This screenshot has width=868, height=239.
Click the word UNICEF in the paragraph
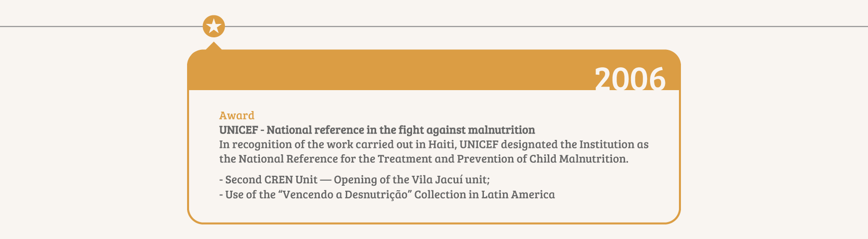coord(479,144)
